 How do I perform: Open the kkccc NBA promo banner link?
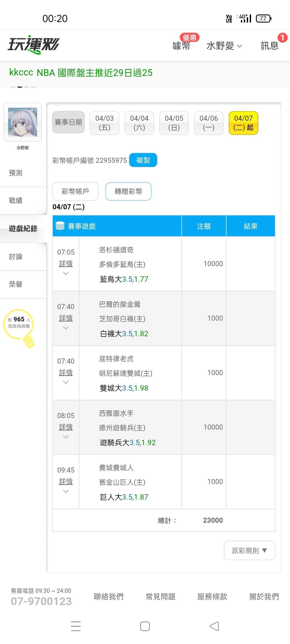tap(81, 73)
